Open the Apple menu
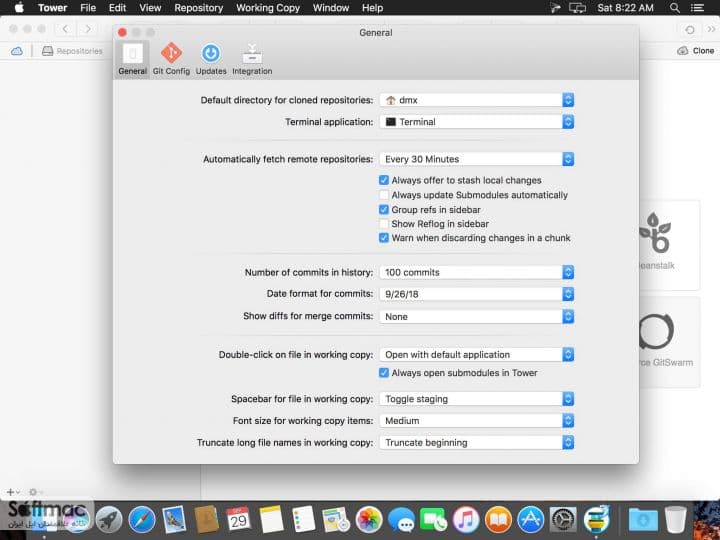The height and width of the screenshot is (540, 720). pyautogui.click(x=19, y=7)
